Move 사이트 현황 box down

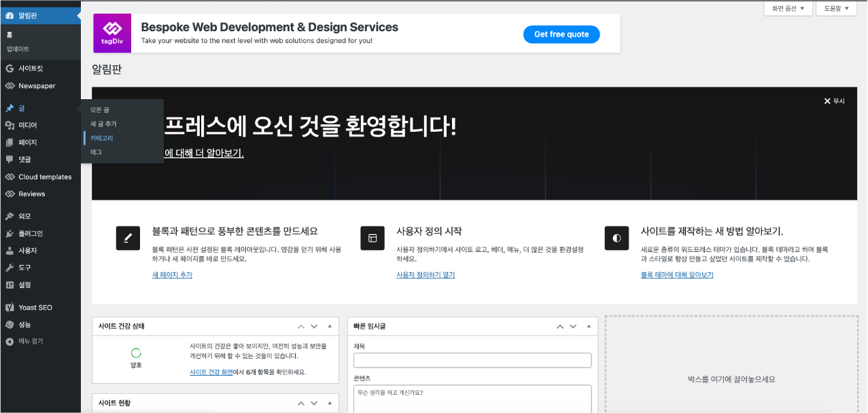pyautogui.click(x=313, y=403)
